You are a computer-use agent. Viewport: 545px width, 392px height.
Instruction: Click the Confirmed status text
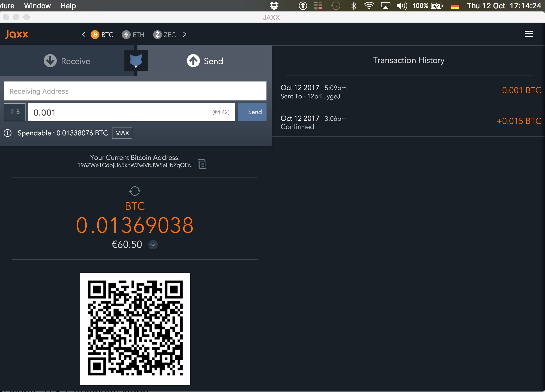click(297, 127)
